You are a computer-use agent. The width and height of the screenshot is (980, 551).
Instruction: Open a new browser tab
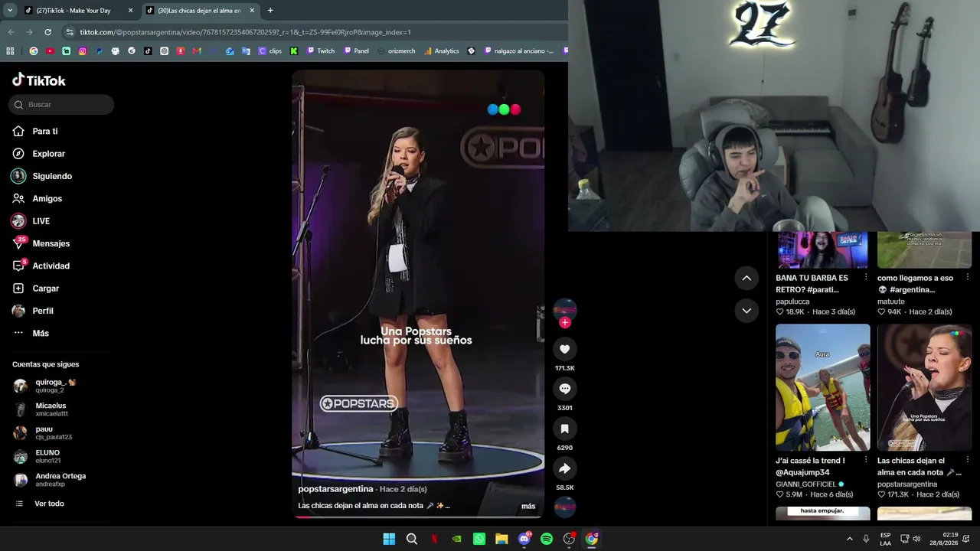[270, 11]
